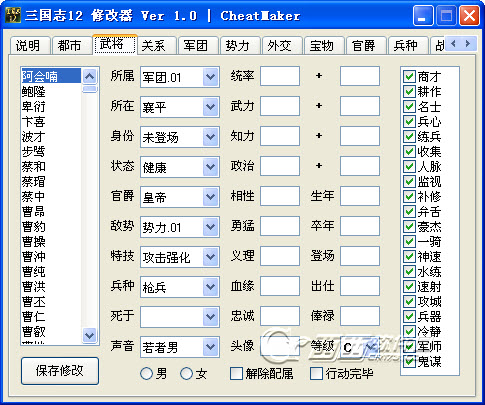Image resolution: width=485 pixels, height=405 pixels.
Task: Expand the 特技 dropdown showing 攻击强化
Action: 210,257
